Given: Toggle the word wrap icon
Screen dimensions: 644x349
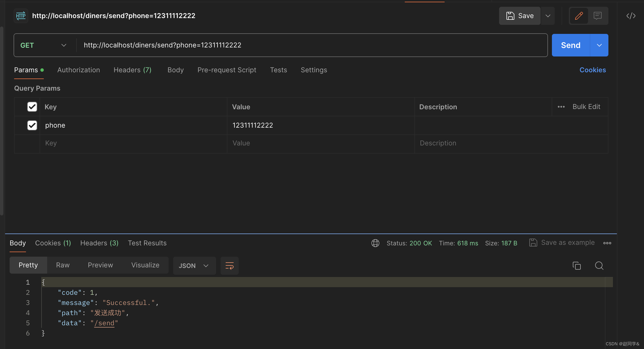Looking at the screenshot, I should 229,266.
